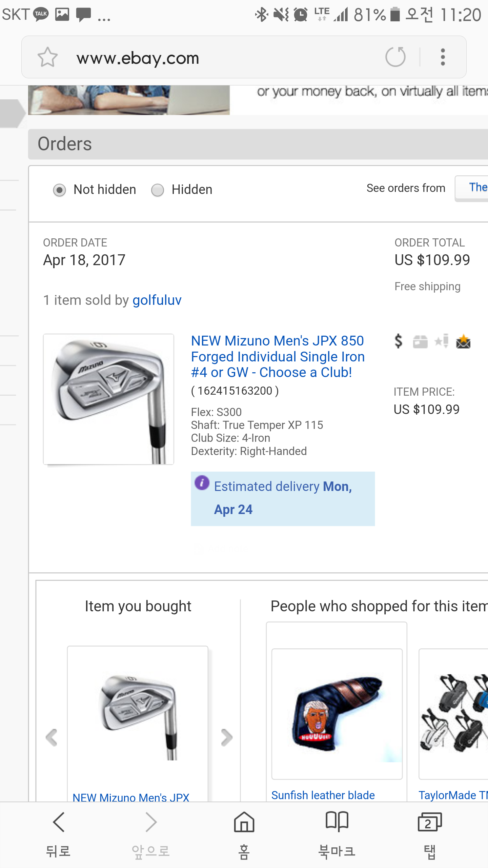This screenshot has height=868, width=488.
Task: Select the Hidden radio button
Action: click(x=158, y=190)
